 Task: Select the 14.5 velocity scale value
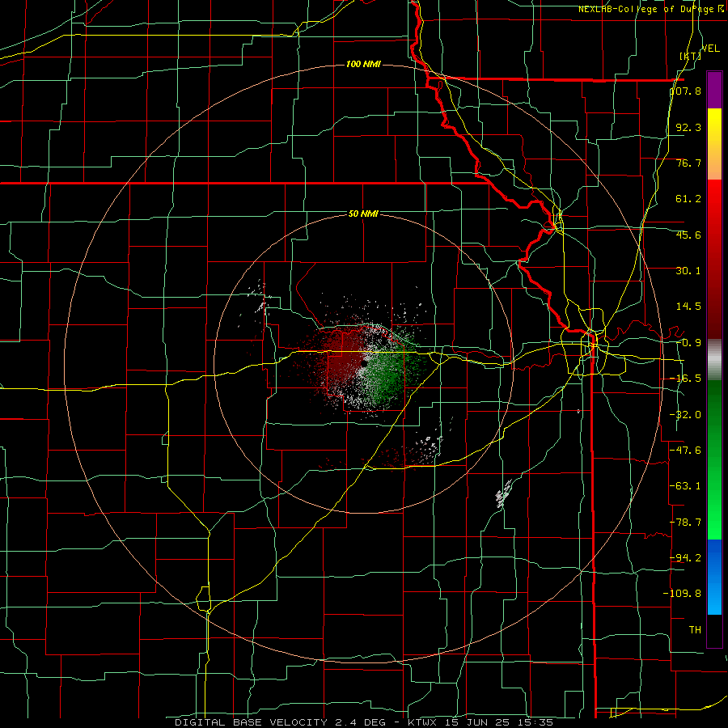[688, 307]
